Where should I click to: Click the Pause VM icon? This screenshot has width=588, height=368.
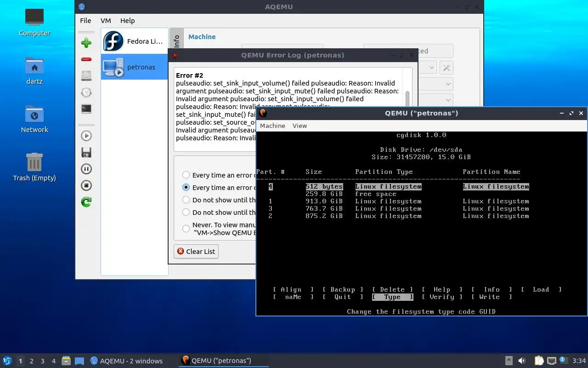click(86, 169)
